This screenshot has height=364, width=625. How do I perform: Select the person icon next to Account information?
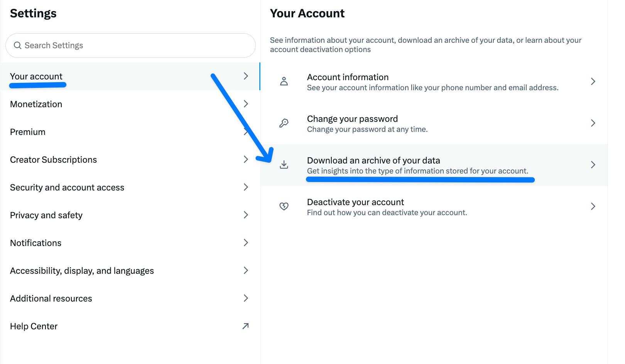click(284, 81)
